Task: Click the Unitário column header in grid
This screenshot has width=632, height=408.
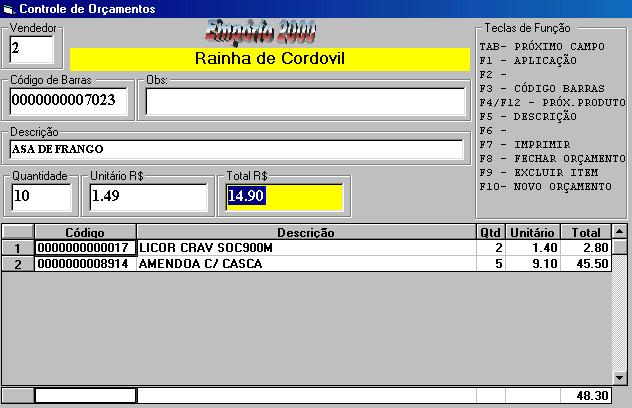Action: click(532, 232)
